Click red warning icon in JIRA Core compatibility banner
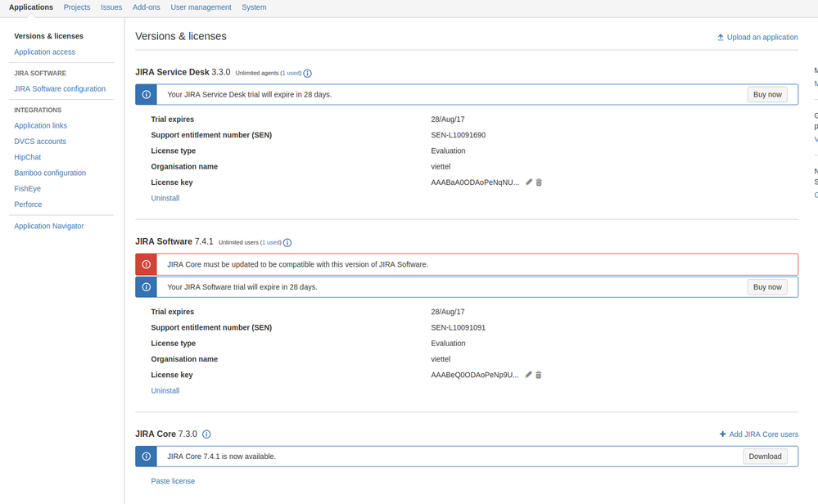818x504 pixels. pyautogui.click(x=146, y=264)
